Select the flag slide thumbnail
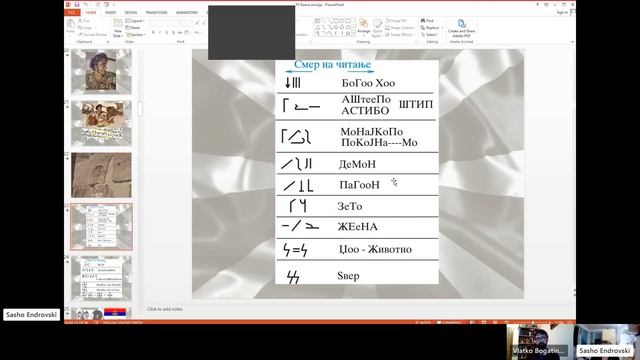 (101, 313)
